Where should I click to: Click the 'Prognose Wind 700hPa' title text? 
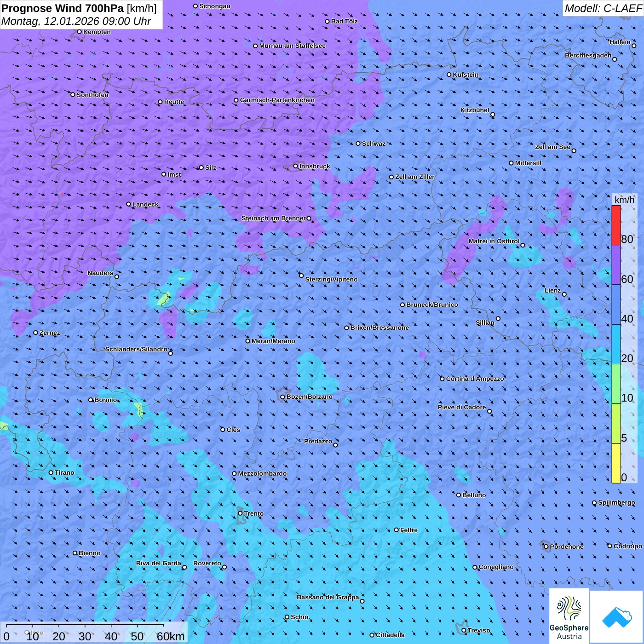63,8
